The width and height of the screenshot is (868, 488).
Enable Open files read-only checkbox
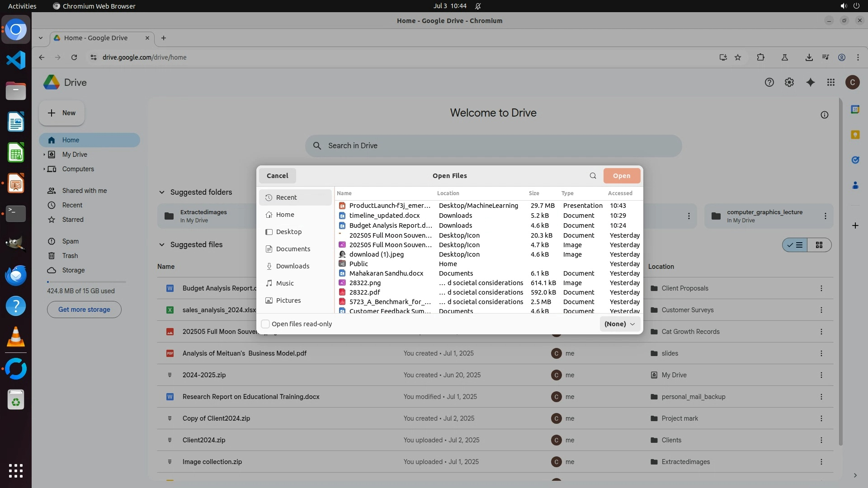click(x=266, y=324)
